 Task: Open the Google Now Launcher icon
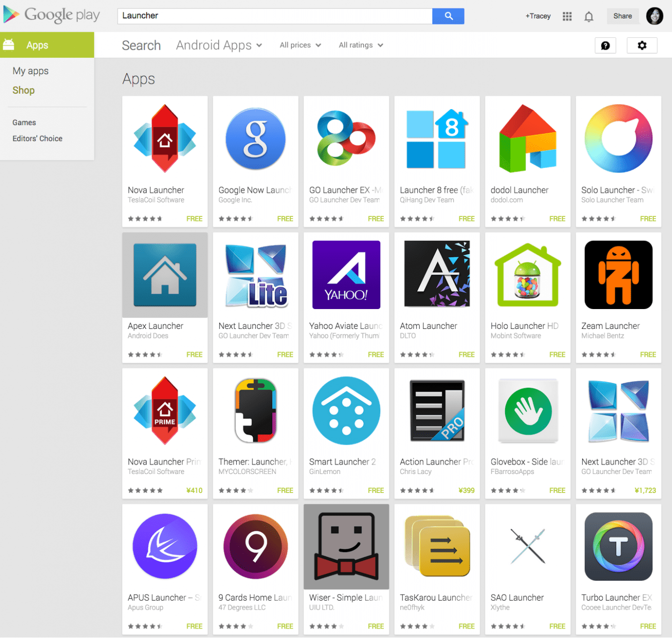coord(256,139)
